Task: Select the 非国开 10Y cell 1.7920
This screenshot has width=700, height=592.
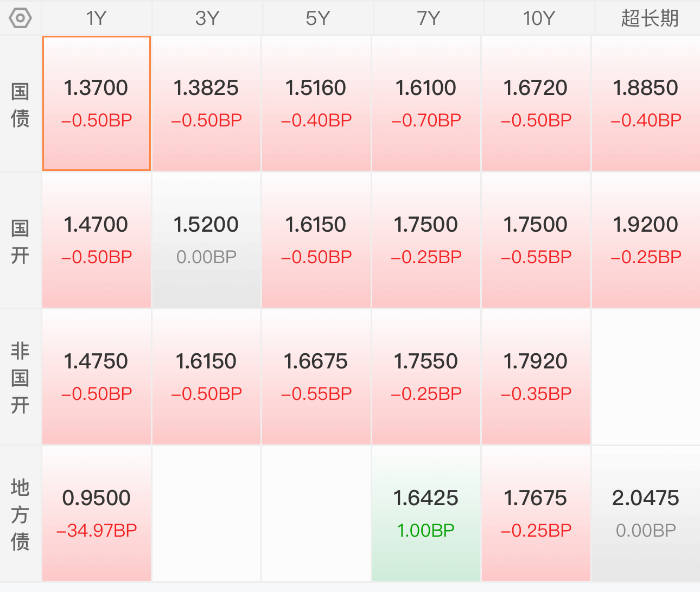Action: (x=536, y=377)
